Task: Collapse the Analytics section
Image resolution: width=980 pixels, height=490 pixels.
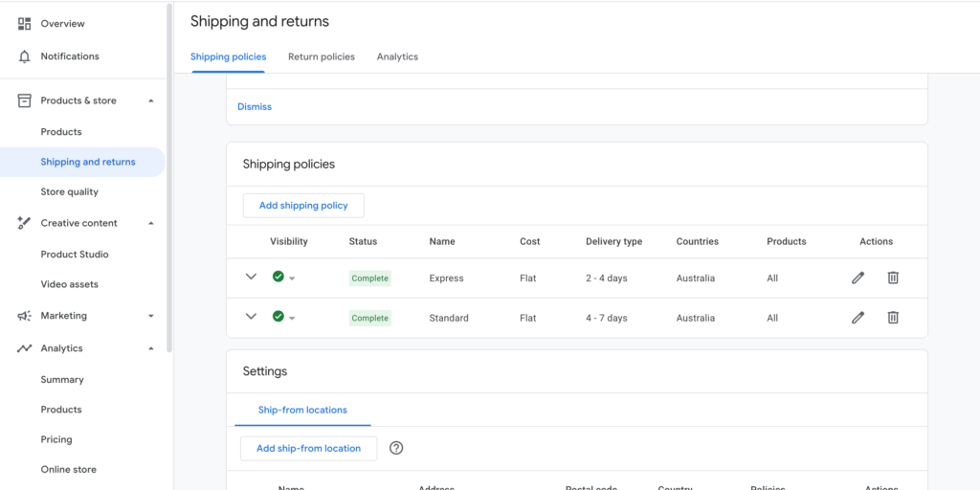Action: tap(150, 348)
